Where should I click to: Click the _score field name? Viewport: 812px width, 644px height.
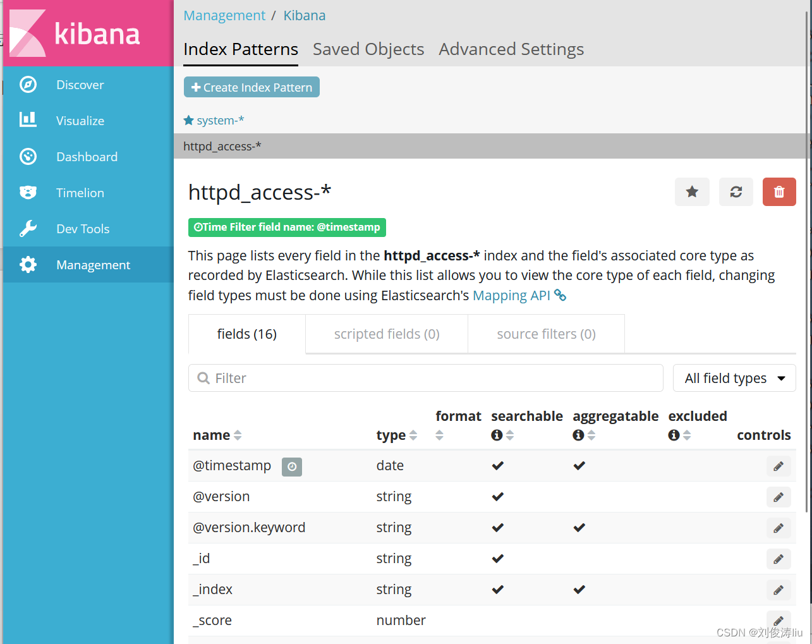(212, 621)
